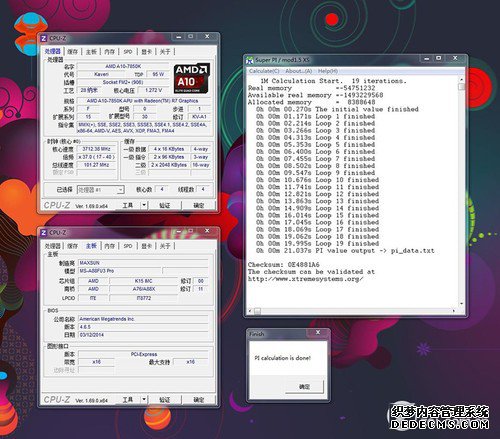Minimize the Super PI window

427,58
